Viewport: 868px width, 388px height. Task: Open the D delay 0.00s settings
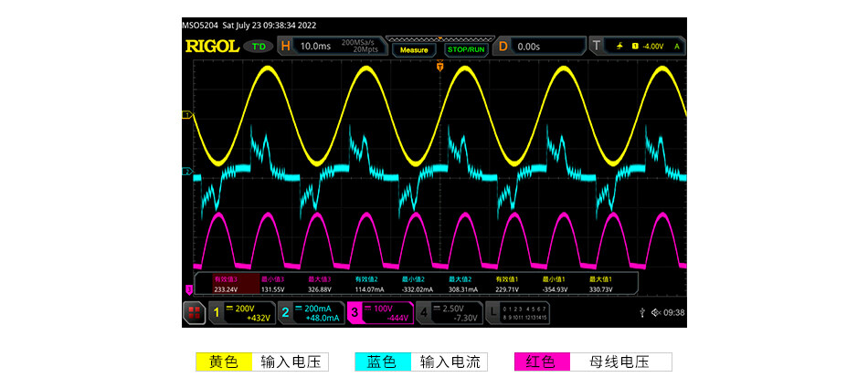point(539,46)
